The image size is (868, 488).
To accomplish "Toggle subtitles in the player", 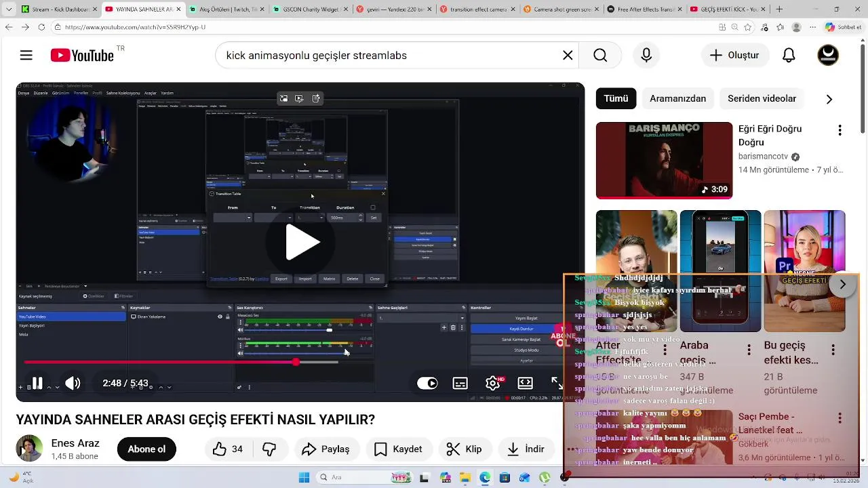I will pyautogui.click(x=460, y=384).
